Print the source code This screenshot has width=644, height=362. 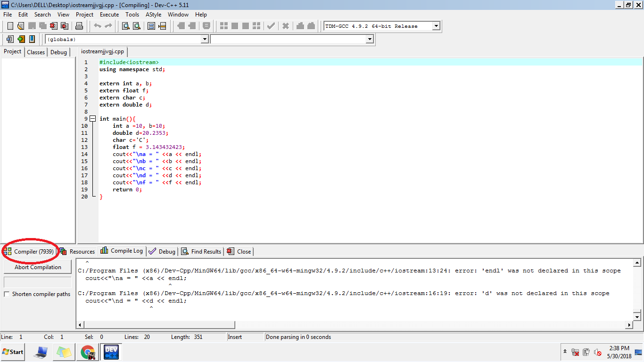pos(79,26)
